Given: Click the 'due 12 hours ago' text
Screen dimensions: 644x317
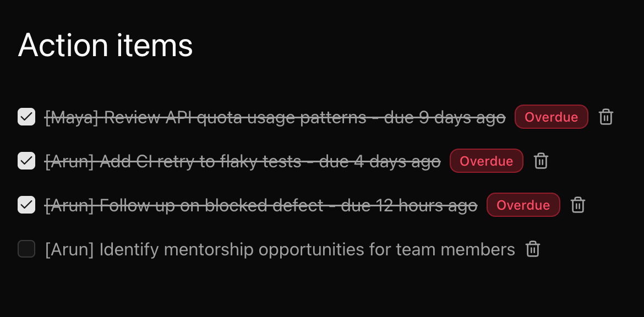Looking at the screenshot, I should pyautogui.click(x=409, y=205).
